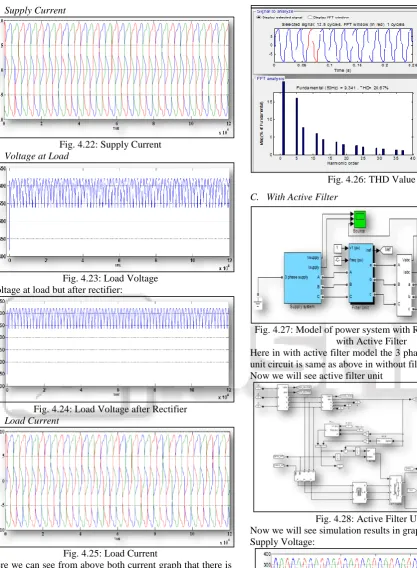Click the red highlighted cycle in the signal plot

[313, 45]
